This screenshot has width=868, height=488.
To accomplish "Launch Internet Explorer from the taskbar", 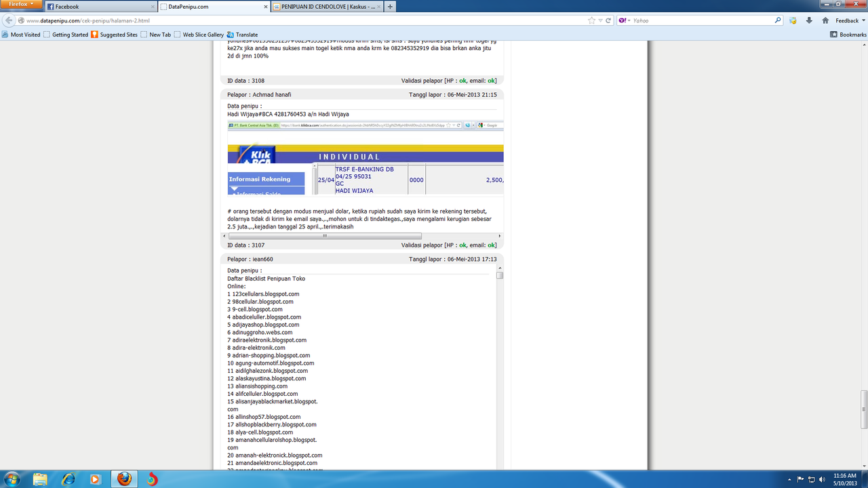I will point(68,479).
